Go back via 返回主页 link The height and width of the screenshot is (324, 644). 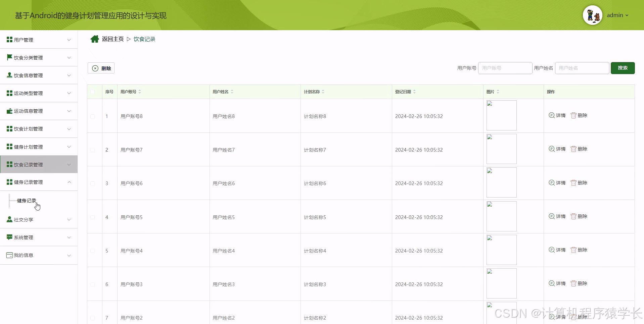113,39
